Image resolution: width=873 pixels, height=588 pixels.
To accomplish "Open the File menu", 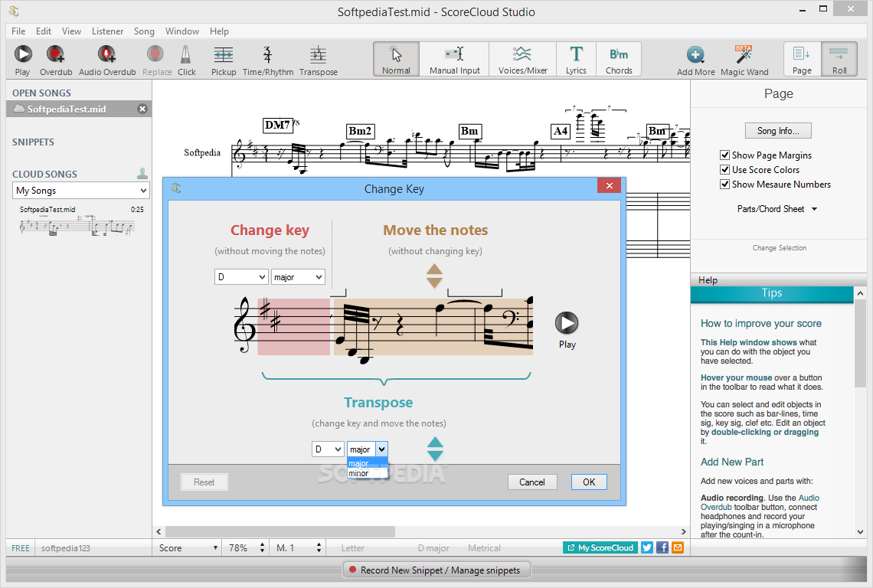I will tap(18, 31).
